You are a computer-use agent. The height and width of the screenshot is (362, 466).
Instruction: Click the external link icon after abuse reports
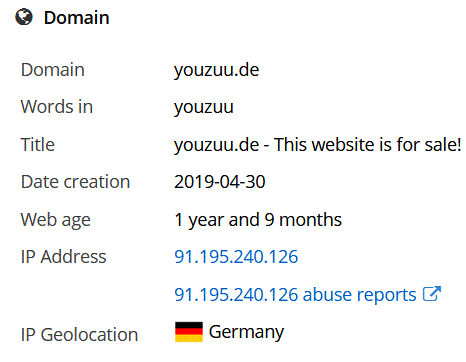coord(432,294)
